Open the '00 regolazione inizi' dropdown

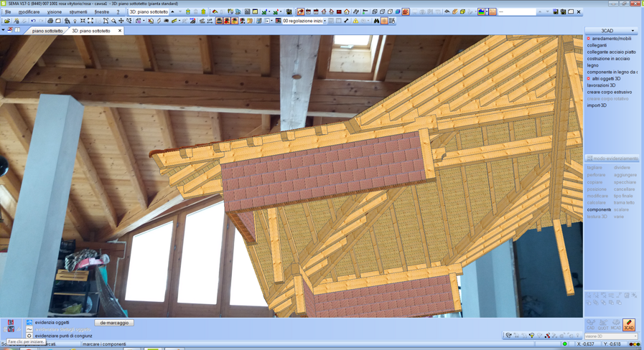[x=325, y=21]
